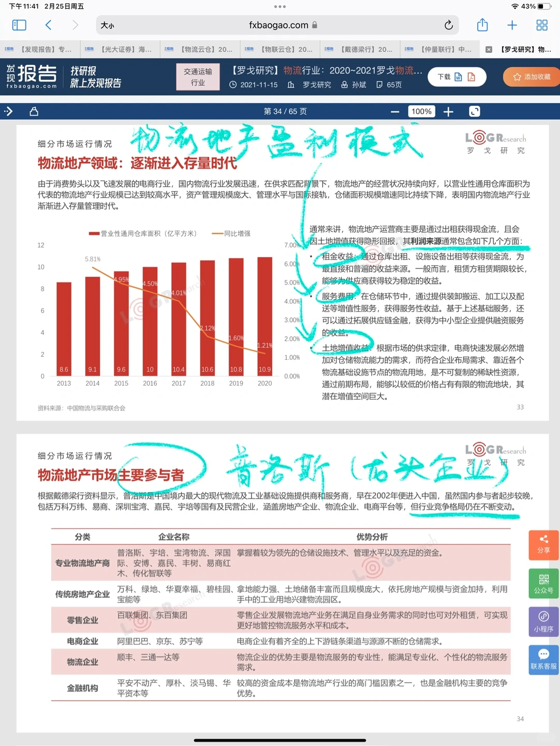The height and width of the screenshot is (746, 560).
Task: Open the purple 小程序 button
Action: coord(543,622)
